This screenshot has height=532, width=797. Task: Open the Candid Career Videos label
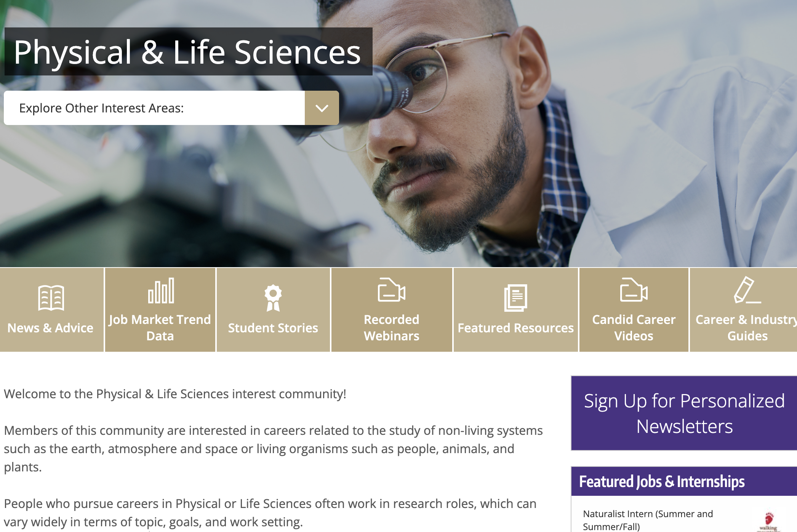634,327
